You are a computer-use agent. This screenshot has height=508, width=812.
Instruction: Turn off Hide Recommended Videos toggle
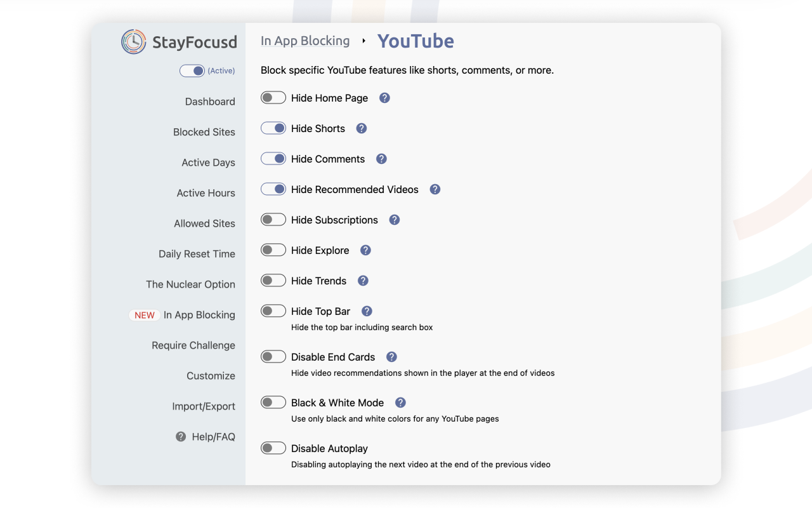point(273,189)
